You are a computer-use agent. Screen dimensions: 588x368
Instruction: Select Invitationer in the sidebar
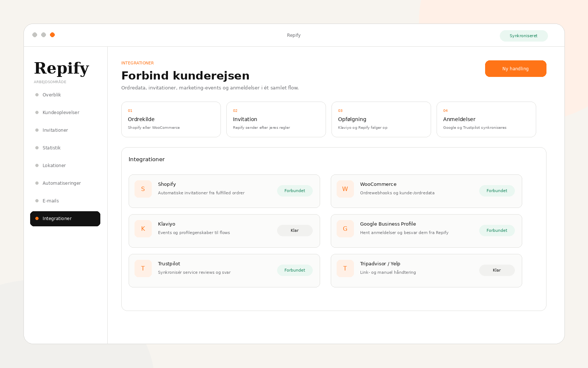65,130
